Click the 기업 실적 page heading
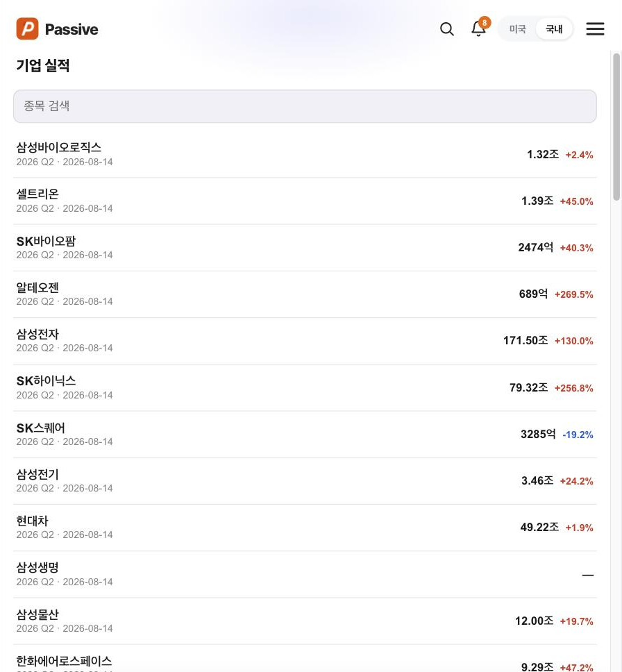Image resolution: width=622 pixels, height=672 pixels. point(43,65)
